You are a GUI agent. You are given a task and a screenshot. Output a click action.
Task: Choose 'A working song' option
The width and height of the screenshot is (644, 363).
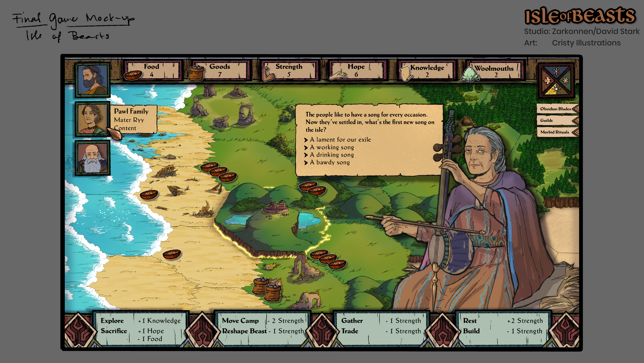(332, 147)
